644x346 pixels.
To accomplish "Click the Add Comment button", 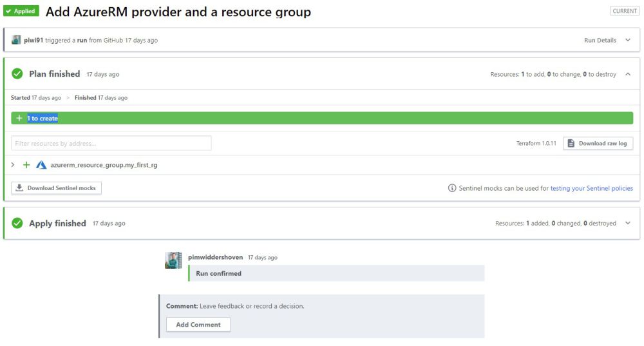I will (198, 325).
